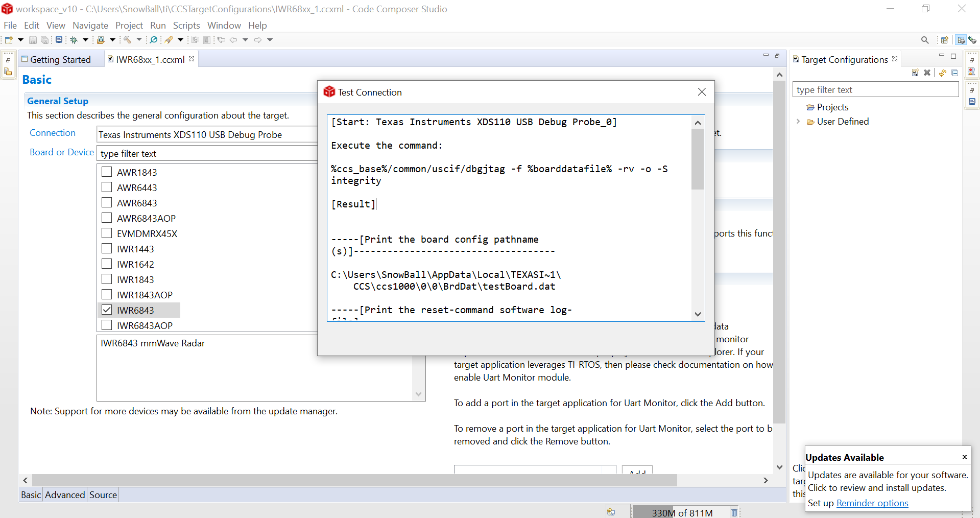980x518 pixels.
Task: Click the Flash rocket toolbar icon
Action: (169, 40)
